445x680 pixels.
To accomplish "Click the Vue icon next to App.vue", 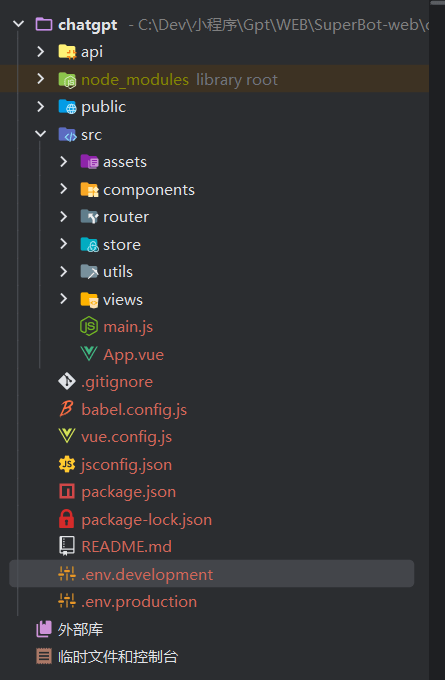I will (89, 354).
